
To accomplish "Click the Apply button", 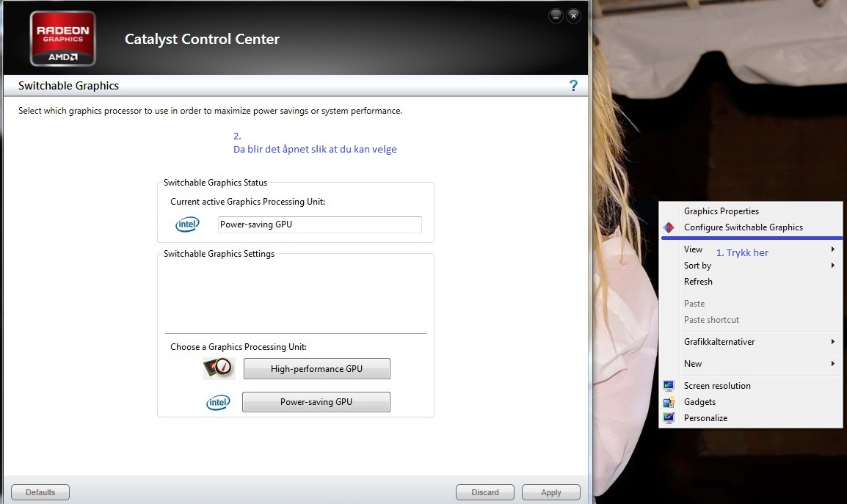I will tap(551, 492).
